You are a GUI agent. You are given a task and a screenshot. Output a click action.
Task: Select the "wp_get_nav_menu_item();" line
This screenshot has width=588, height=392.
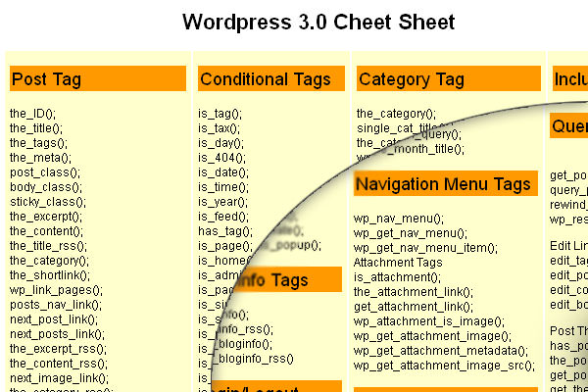pyautogui.click(x=425, y=248)
